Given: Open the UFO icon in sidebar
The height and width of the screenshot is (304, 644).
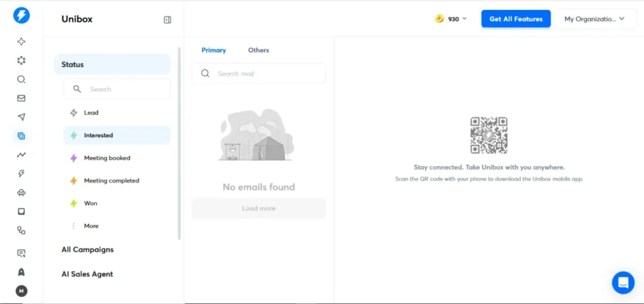Looking at the screenshot, I should pos(21,193).
